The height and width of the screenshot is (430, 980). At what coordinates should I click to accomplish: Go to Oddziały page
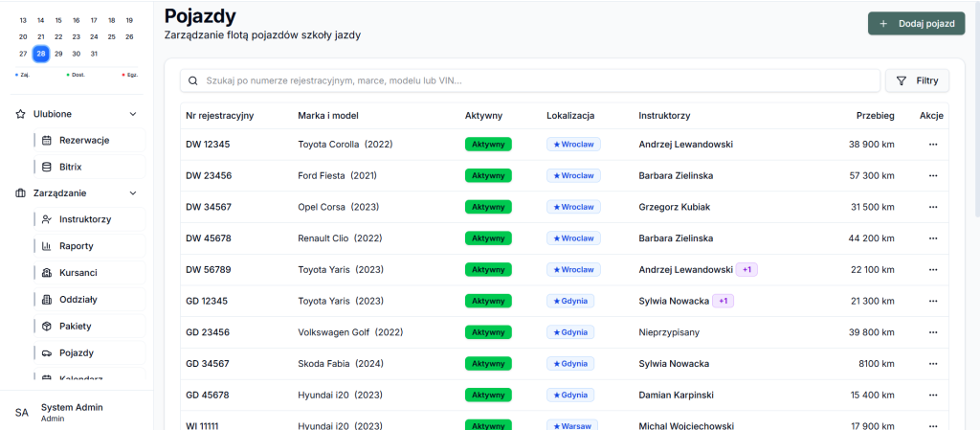click(89, 300)
